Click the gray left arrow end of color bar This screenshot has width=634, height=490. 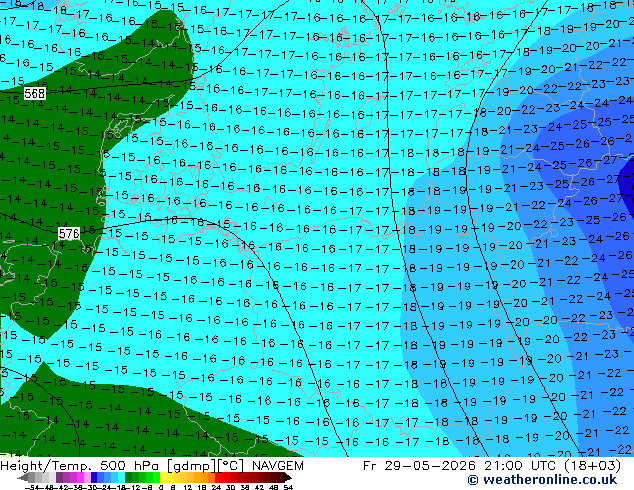23,477
